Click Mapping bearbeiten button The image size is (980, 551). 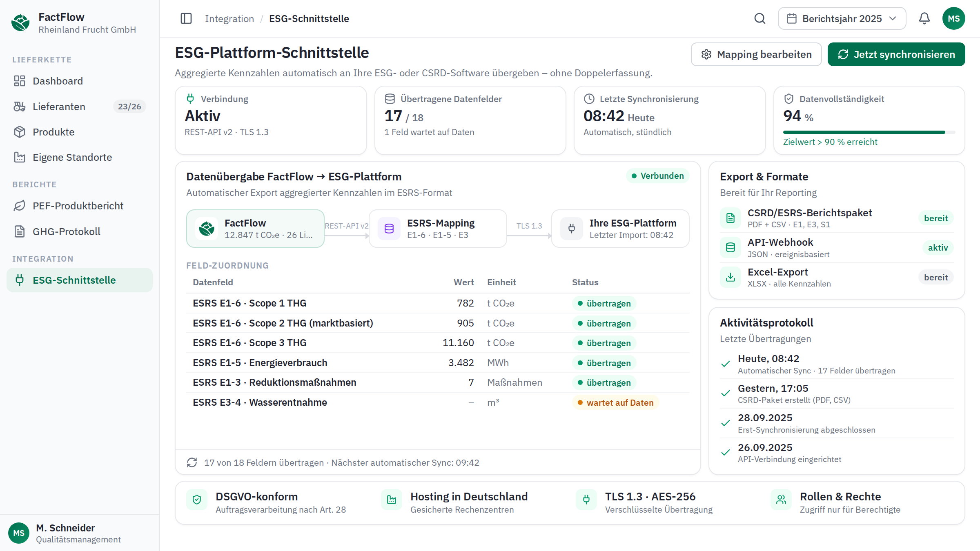pyautogui.click(x=756, y=54)
